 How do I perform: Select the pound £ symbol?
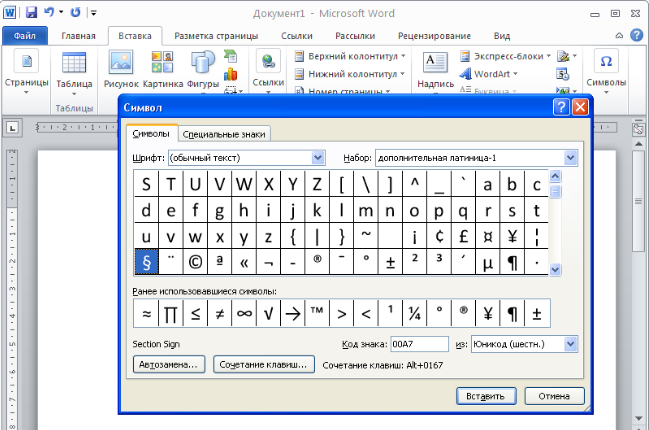(464, 236)
